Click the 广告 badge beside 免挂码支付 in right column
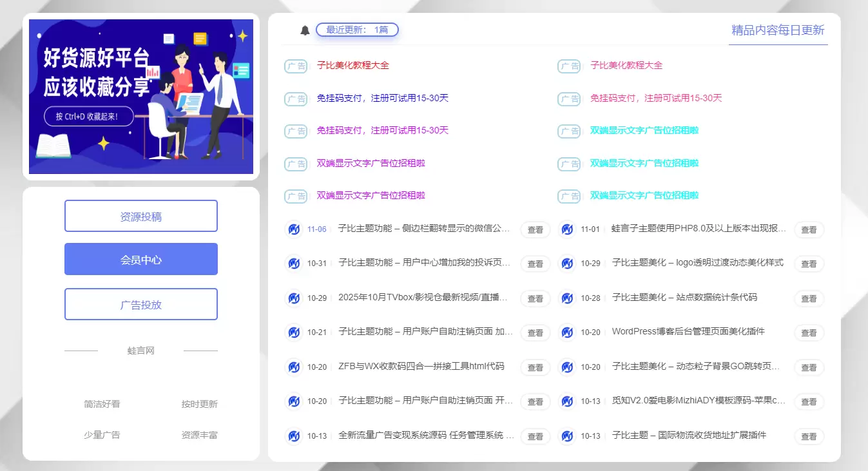The width and height of the screenshot is (868, 471). [569, 98]
